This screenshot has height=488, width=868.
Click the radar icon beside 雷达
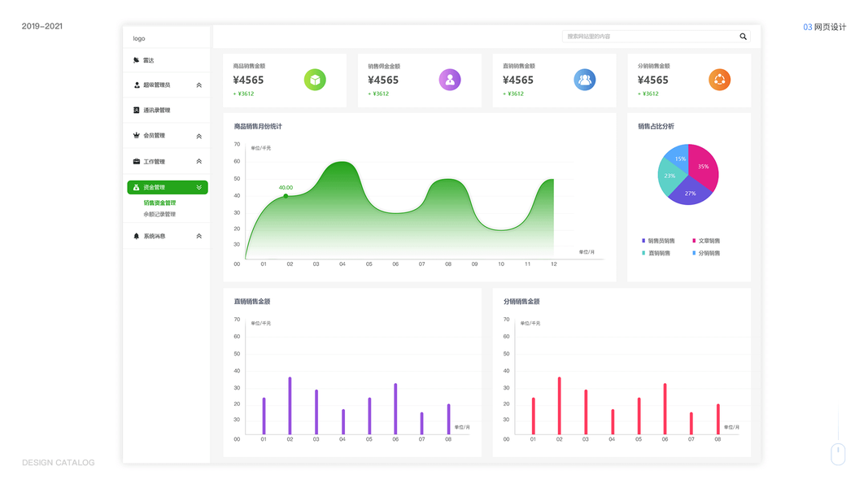pos(136,60)
